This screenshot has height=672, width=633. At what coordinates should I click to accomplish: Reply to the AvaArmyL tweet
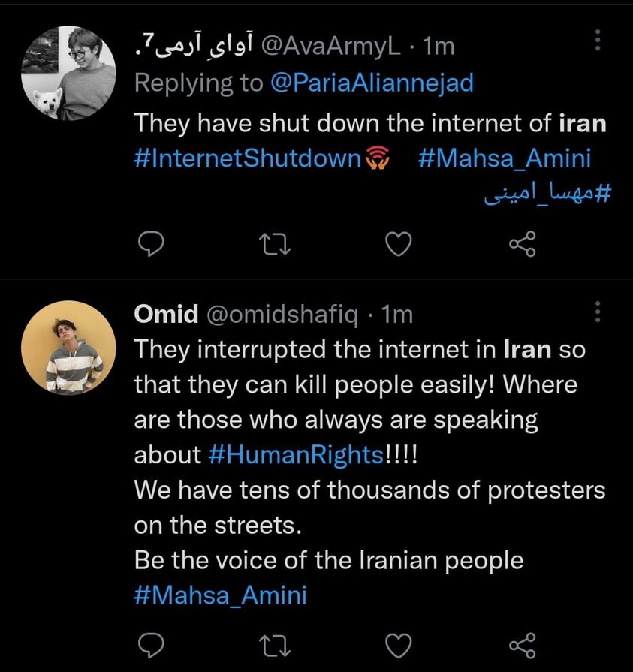[153, 243]
